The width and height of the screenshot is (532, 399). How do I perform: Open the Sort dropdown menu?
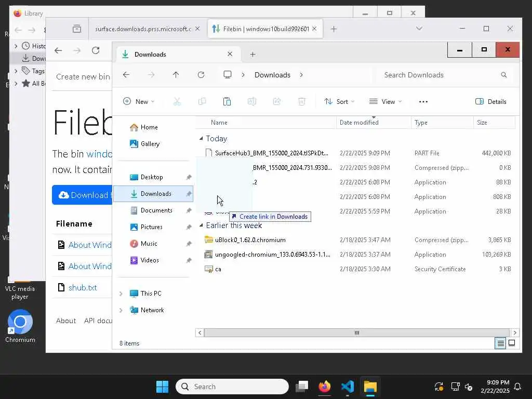[339, 101]
